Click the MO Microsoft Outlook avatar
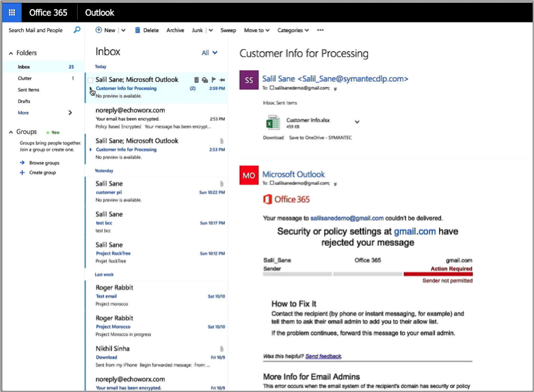The height and width of the screenshot is (392, 534). click(249, 176)
